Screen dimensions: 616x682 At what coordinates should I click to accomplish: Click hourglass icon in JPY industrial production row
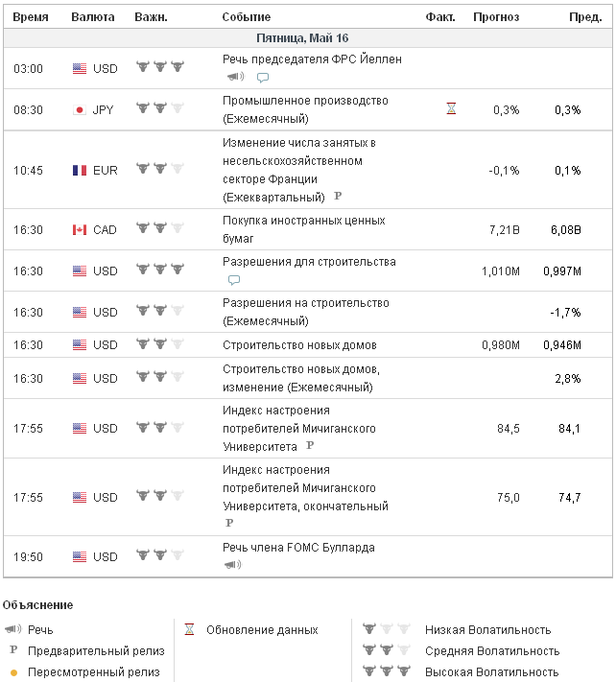pyautogui.click(x=451, y=109)
